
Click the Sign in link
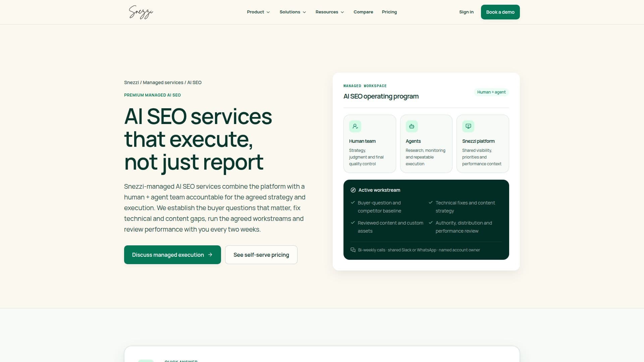coord(466,12)
